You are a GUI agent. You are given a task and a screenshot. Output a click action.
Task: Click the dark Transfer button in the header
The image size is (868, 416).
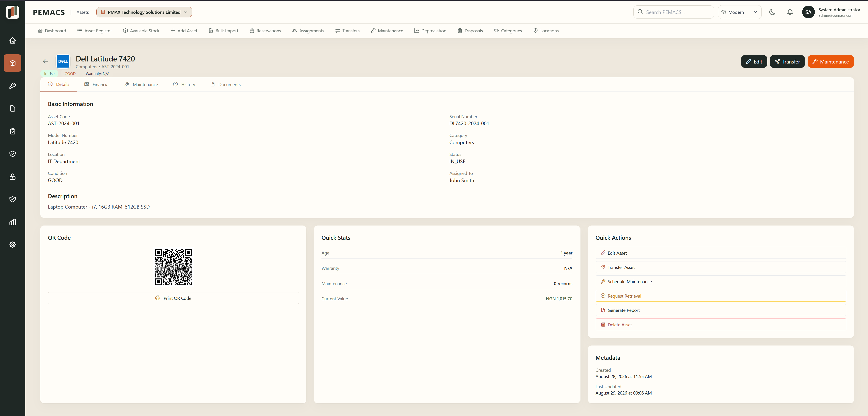pyautogui.click(x=787, y=62)
